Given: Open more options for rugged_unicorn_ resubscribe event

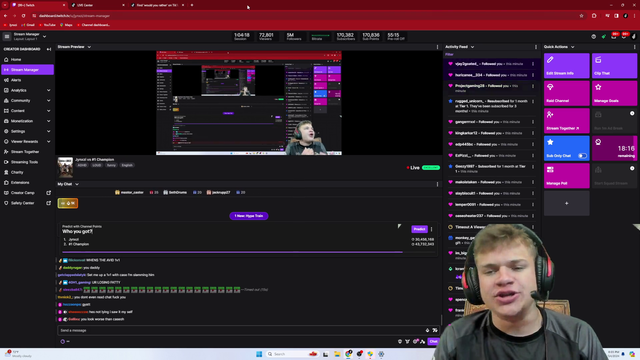Looking at the screenshot, I should pos(533,101).
